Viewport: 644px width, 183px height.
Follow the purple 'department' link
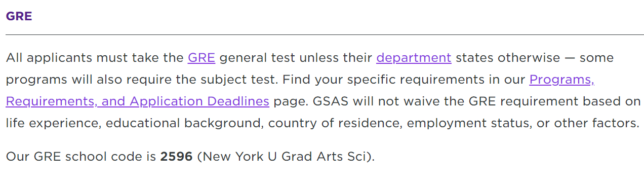(414, 58)
